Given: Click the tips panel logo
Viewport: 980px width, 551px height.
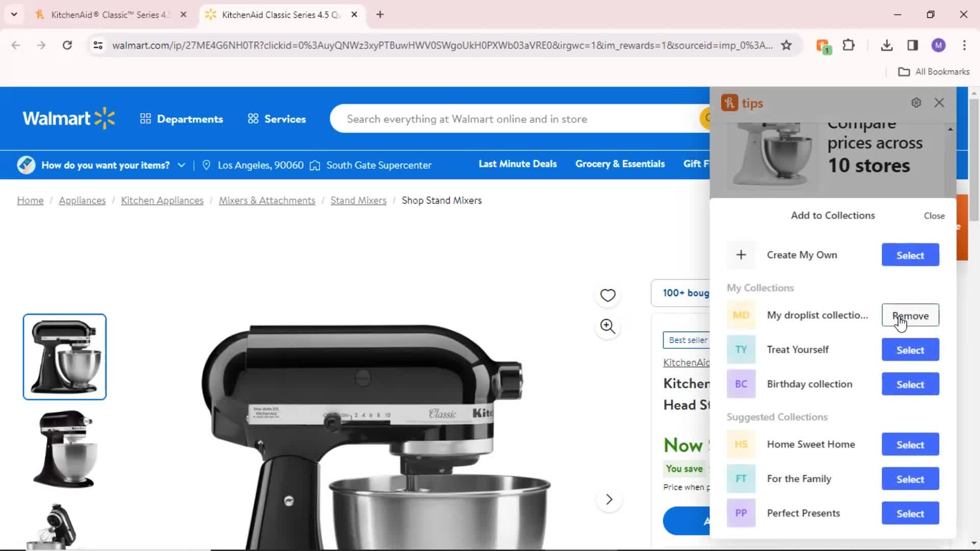Looking at the screenshot, I should (x=742, y=103).
